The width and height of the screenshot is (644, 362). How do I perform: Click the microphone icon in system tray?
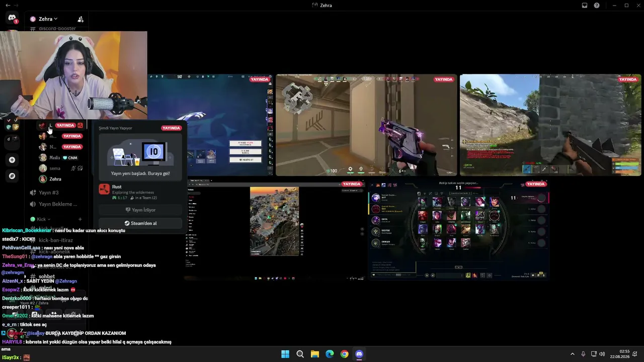[x=583, y=354]
